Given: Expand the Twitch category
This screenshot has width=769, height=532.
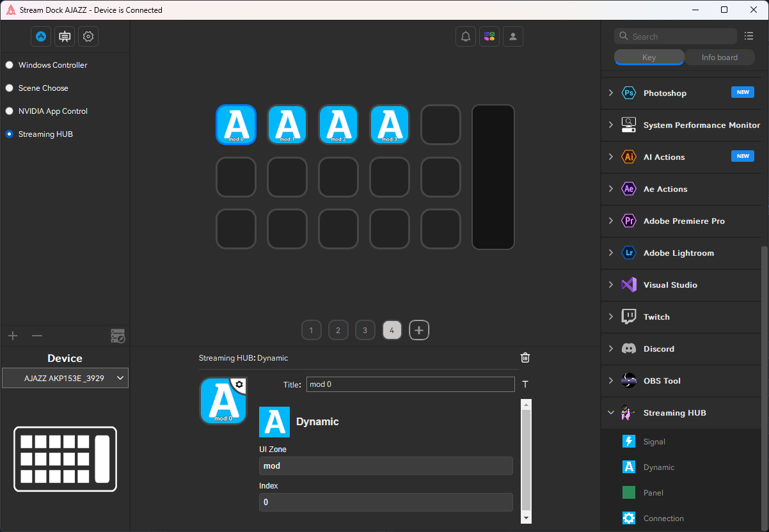Looking at the screenshot, I should point(610,317).
